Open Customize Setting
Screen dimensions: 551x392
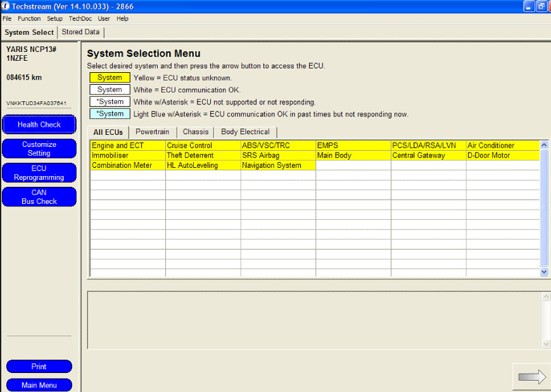39,149
